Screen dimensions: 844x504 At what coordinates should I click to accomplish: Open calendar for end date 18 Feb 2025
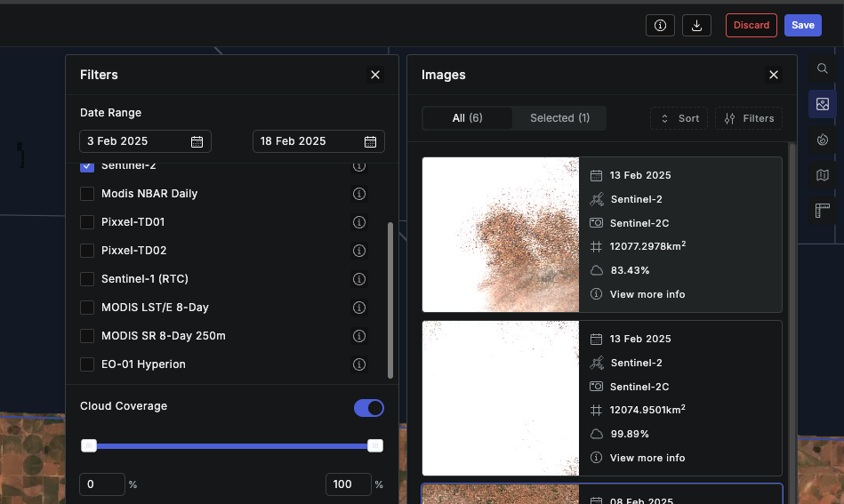tap(370, 141)
